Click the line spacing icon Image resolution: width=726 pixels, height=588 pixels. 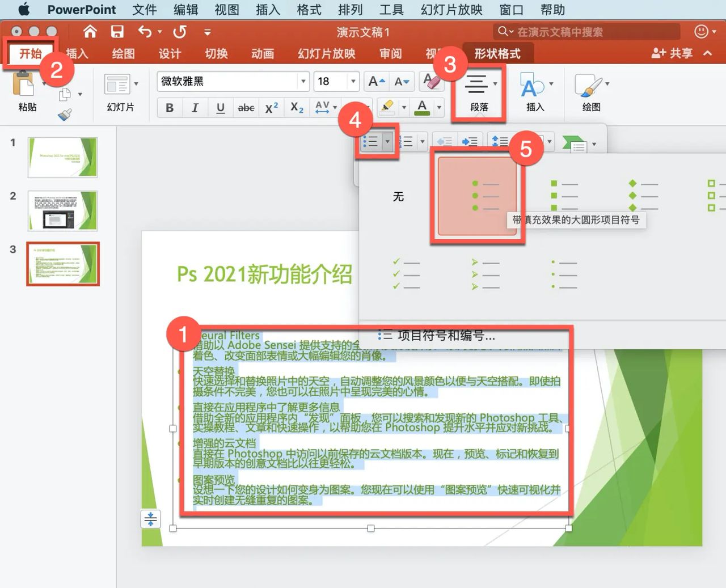click(499, 142)
